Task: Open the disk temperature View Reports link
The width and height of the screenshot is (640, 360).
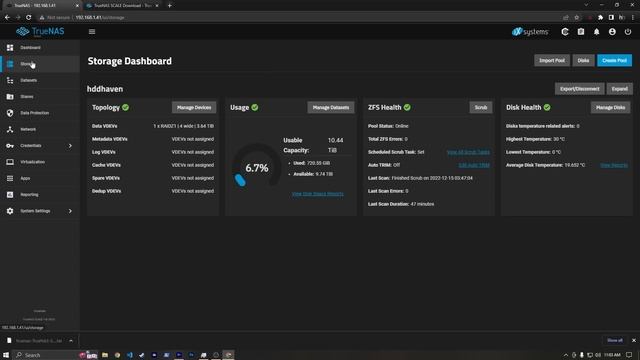Action: (614, 165)
